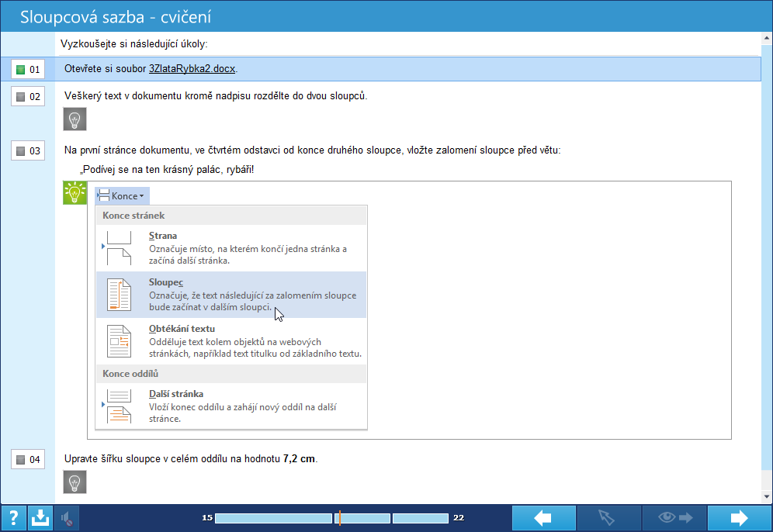Click the download icon in bottom bar
The height and width of the screenshot is (532, 773).
pos(40,518)
